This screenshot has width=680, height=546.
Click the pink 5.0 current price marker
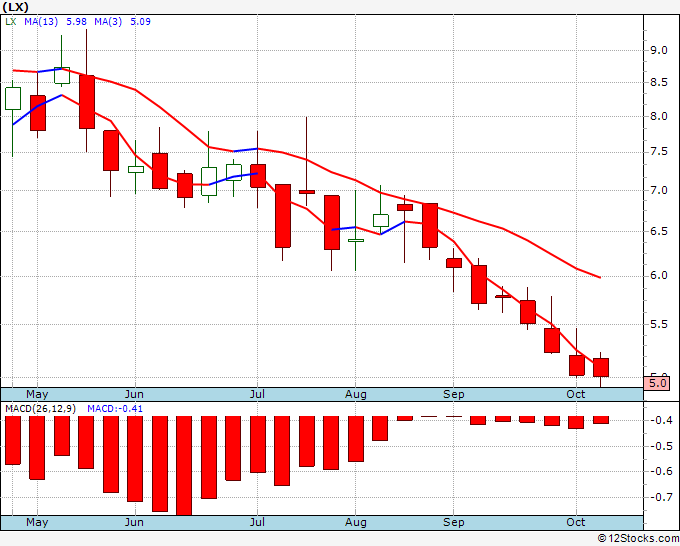[657, 383]
